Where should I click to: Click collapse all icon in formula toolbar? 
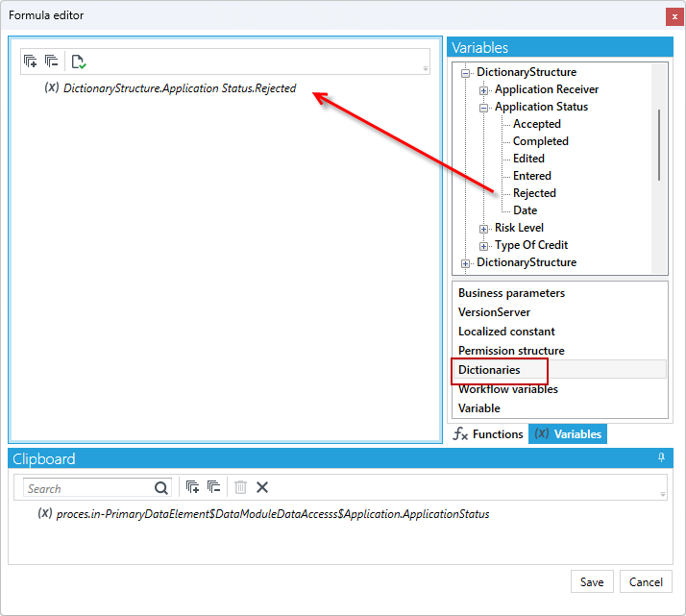click(51, 62)
